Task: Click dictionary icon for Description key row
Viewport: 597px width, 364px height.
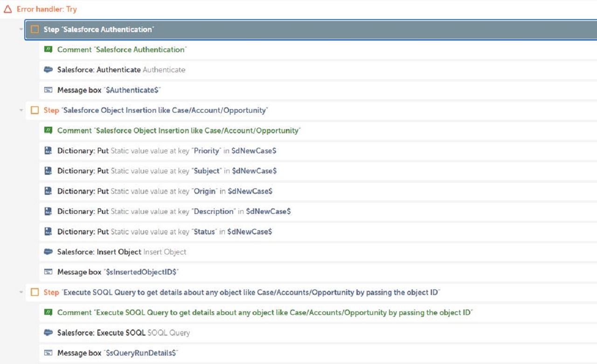Action: (x=48, y=212)
